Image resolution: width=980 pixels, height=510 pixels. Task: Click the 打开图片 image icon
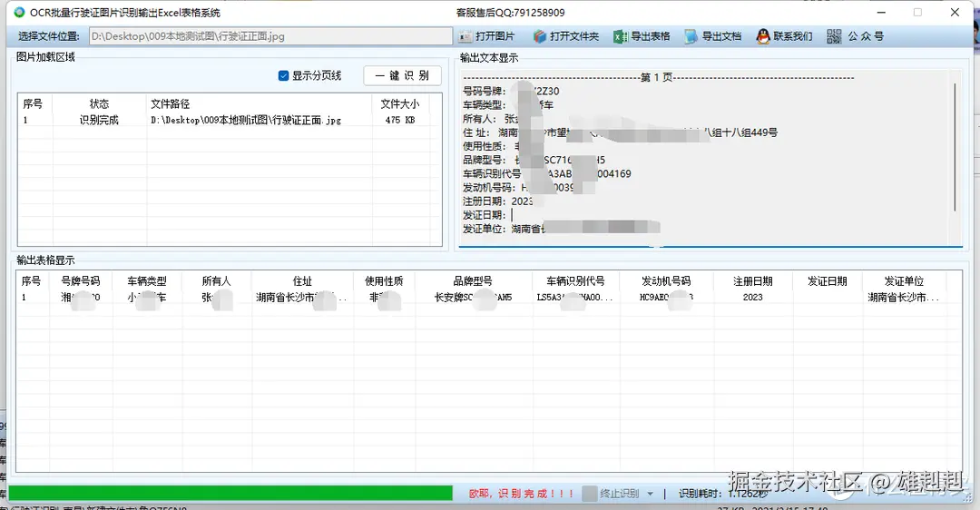pos(465,37)
